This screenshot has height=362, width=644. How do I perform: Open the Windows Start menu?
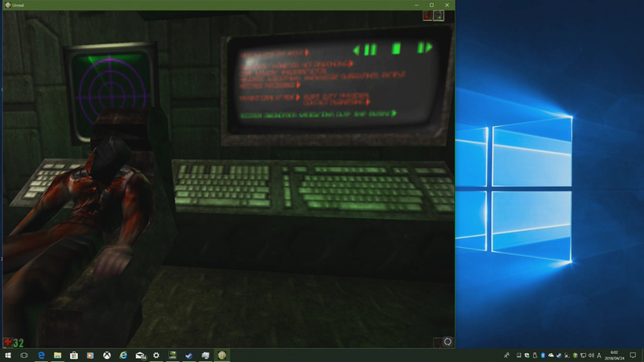[8, 356]
